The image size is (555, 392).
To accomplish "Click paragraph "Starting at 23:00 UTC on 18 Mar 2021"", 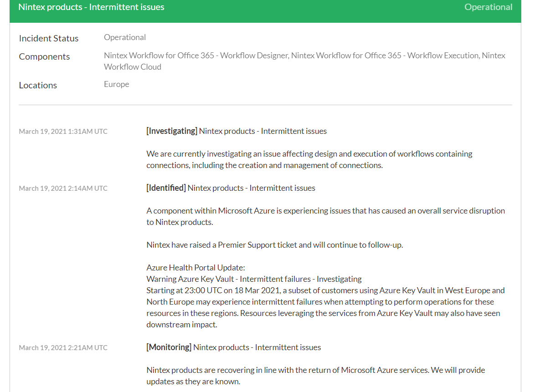I will tap(326, 307).
